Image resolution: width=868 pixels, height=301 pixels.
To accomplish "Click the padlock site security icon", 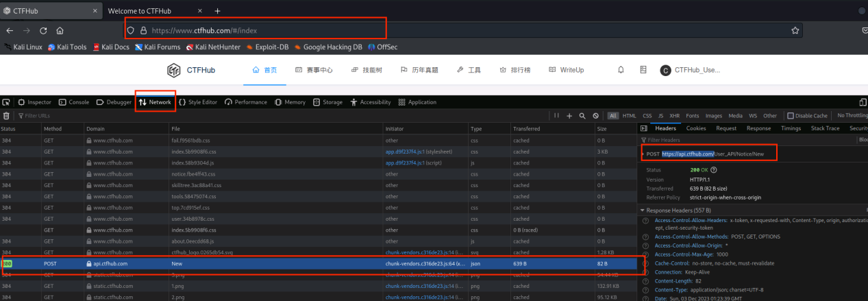I will pos(143,31).
